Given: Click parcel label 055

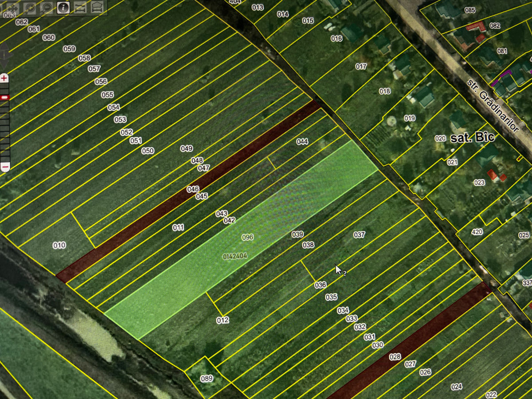Looking at the screenshot, I should [x=107, y=95].
